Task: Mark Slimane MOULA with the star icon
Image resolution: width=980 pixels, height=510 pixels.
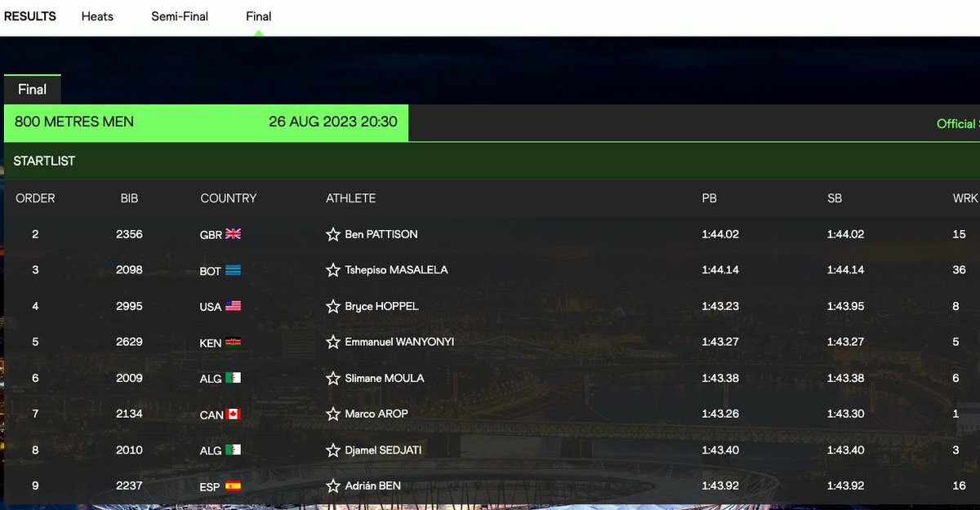Action: 333,379
